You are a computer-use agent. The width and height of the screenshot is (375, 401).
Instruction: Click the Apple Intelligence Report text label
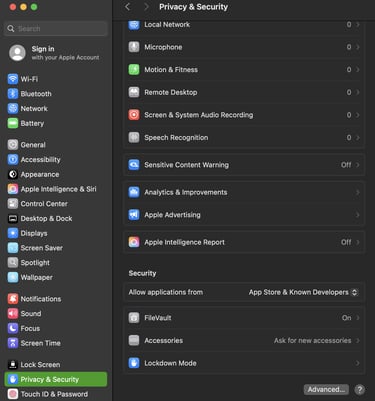coord(184,242)
